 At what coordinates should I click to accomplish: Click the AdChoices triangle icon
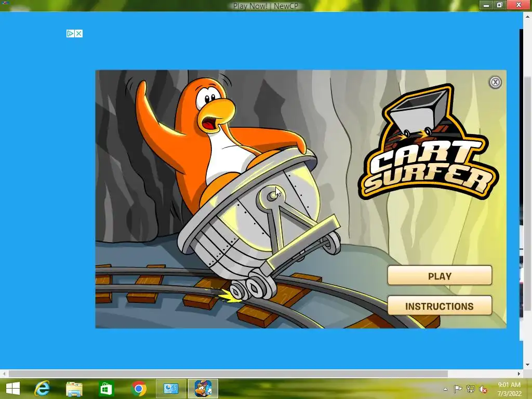(x=70, y=33)
